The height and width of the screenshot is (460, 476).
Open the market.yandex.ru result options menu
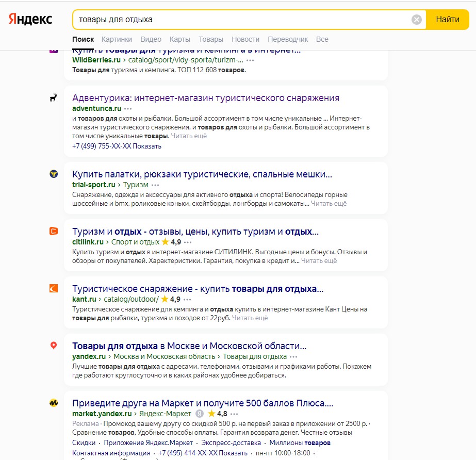pyautogui.click(x=234, y=414)
